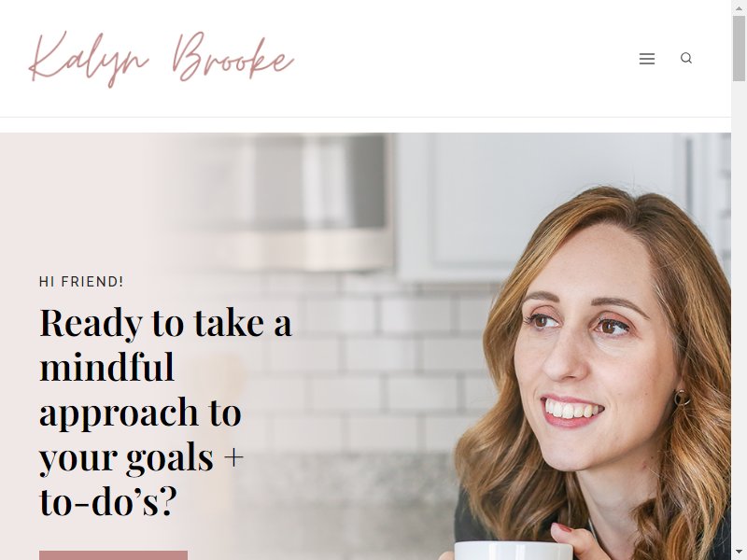Click the vertical scrollbar thumb
Image resolution: width=747 pixels, height=560 pixels.
coord(739,49)
